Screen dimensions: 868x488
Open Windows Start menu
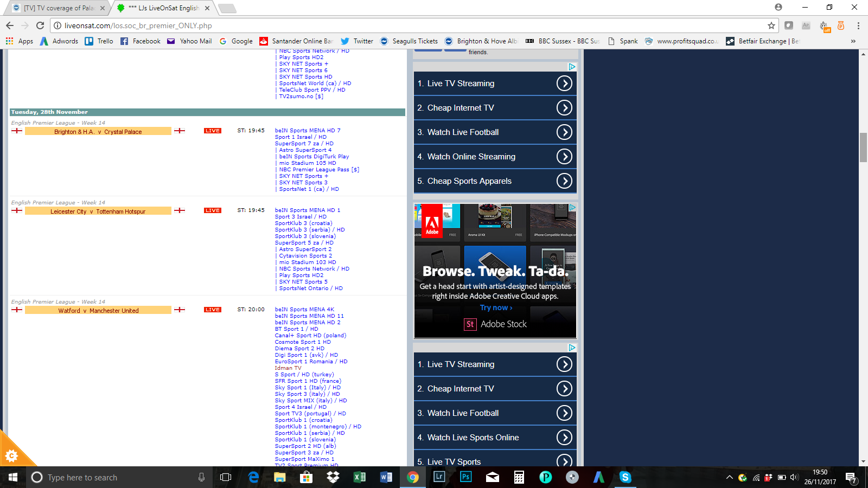13,477
